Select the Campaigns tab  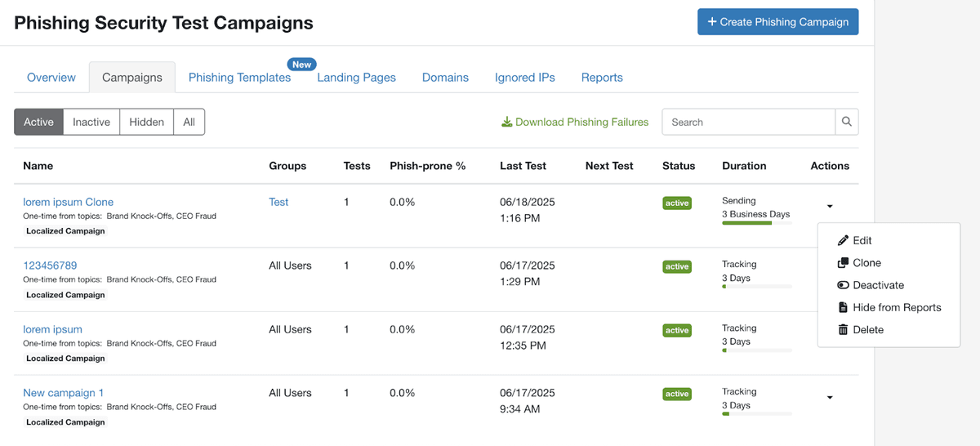coord(132,78)
